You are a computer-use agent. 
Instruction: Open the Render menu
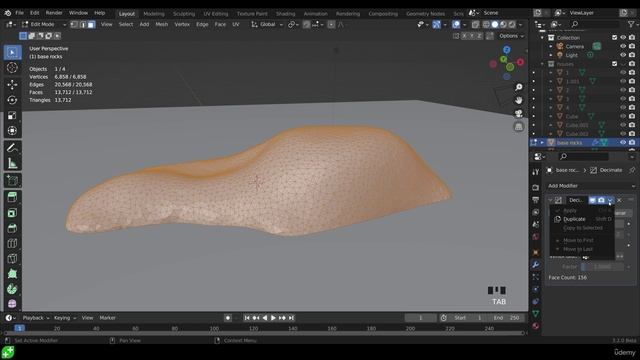(54, 13)
